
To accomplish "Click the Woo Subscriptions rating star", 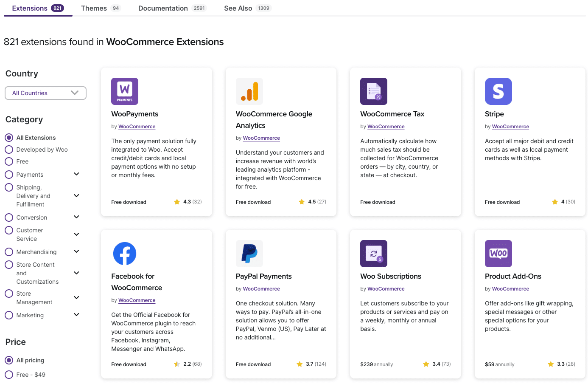I will point(426,364).
